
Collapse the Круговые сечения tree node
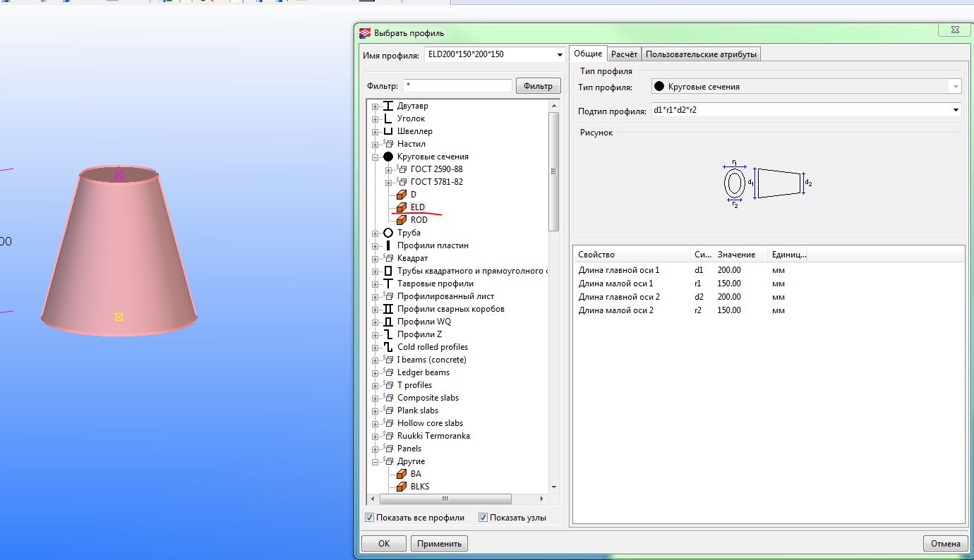pos(375,157)
